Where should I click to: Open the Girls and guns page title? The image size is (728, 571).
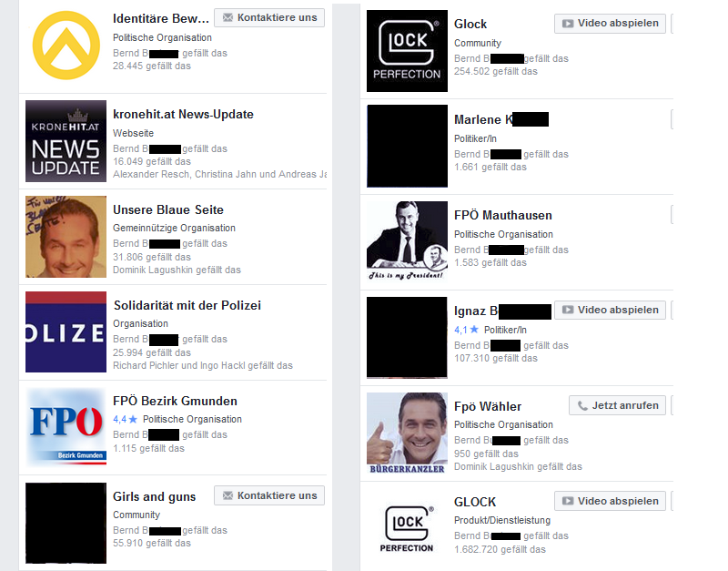pos(154,496)
